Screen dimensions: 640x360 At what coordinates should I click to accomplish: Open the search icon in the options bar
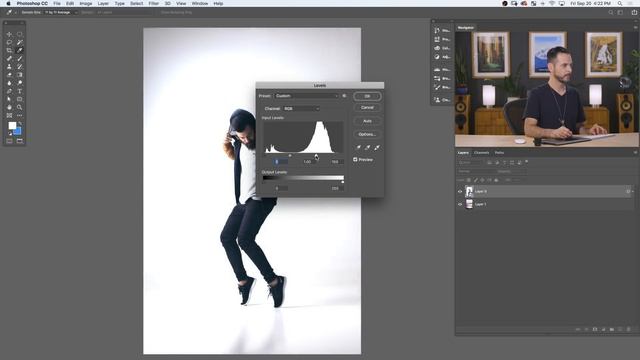(x=611, y=13)
